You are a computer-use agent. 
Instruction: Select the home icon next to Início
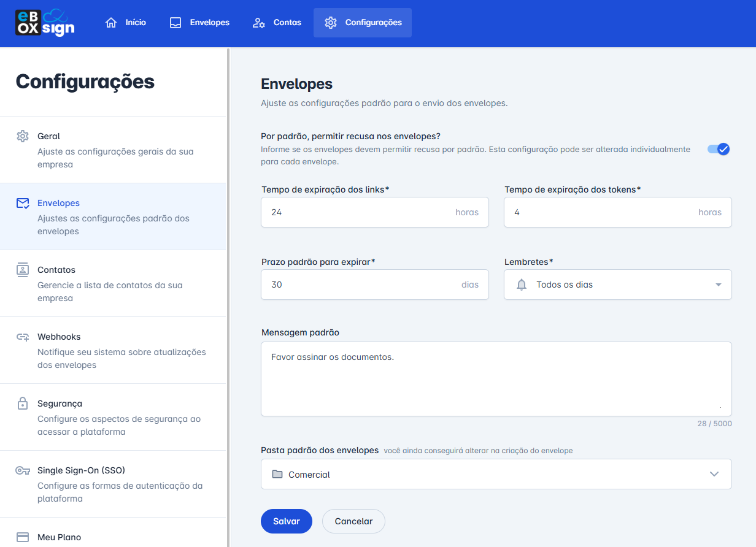click(x=110, y=21)
